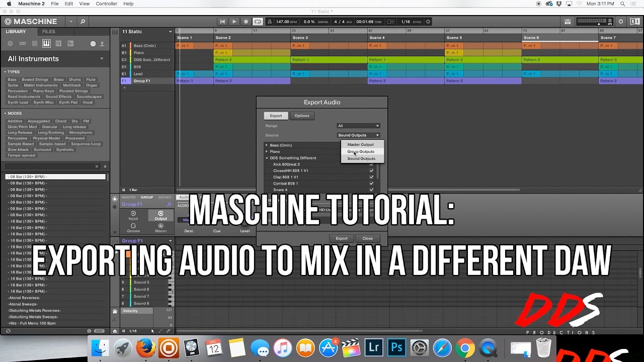
Task: Toggle the audio engine power button
Action: (621, 22)
